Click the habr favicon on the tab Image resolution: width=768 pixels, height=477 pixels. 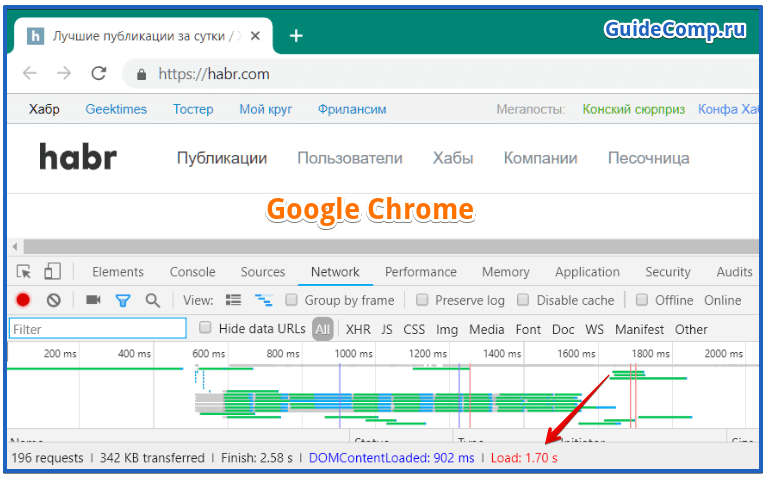click(x=35, y=36)
